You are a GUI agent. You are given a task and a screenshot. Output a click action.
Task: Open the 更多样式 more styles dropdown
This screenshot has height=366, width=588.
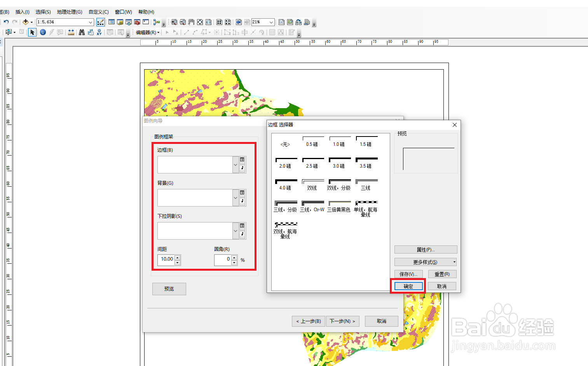point(426,262)
